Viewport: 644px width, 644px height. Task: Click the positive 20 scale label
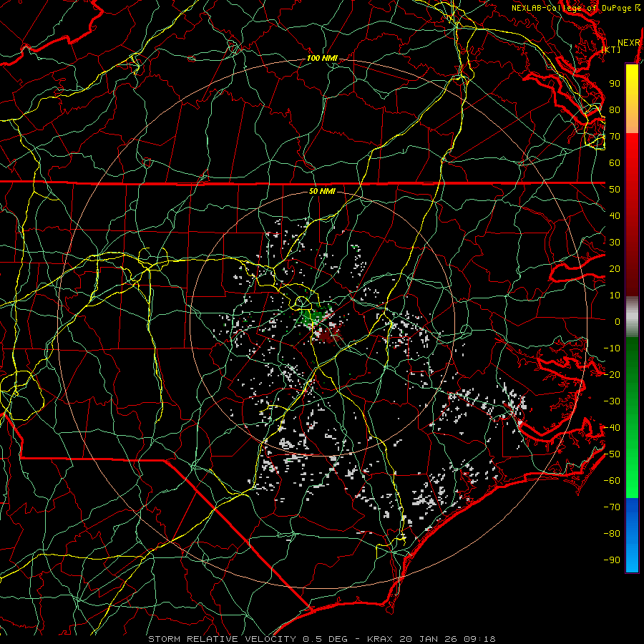615,269
